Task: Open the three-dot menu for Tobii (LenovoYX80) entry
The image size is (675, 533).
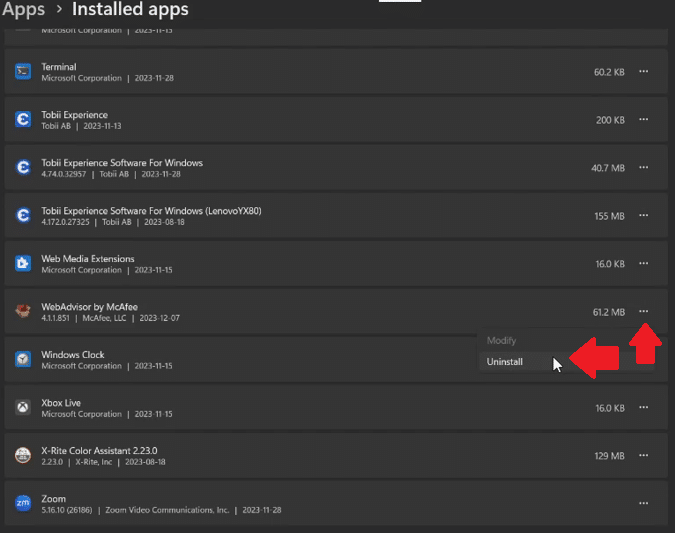Action: [x=644, y=215]
